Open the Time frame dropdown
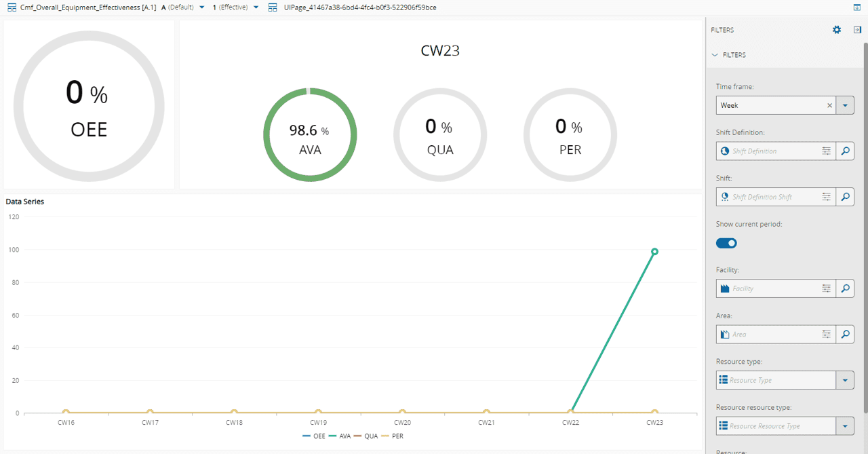Viewport: 868px width, 454px height. pos(845,106)
